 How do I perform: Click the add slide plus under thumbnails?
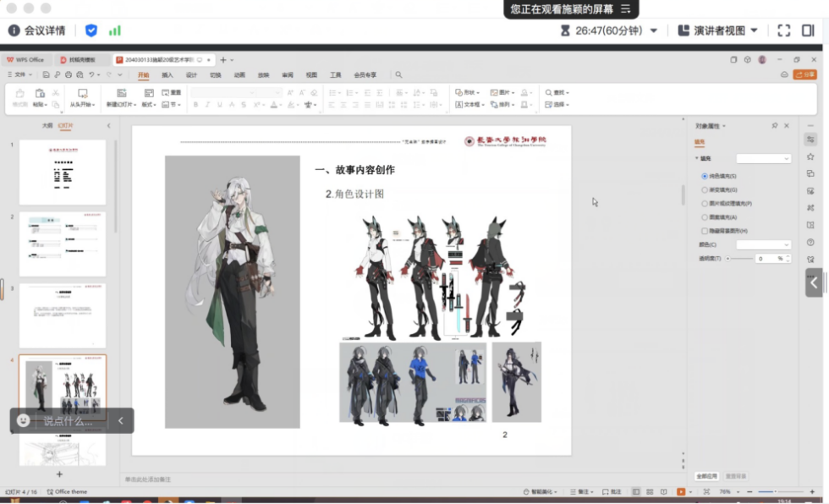(x=60, y=474)
